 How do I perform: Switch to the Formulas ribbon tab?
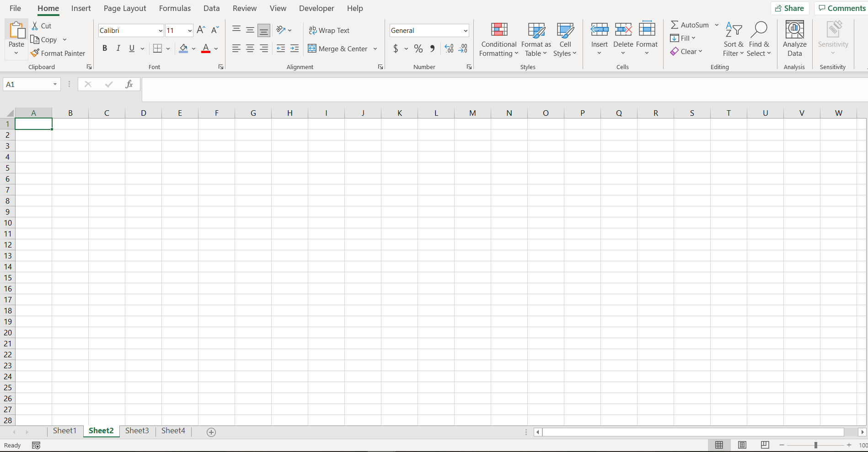pos(175,8)
